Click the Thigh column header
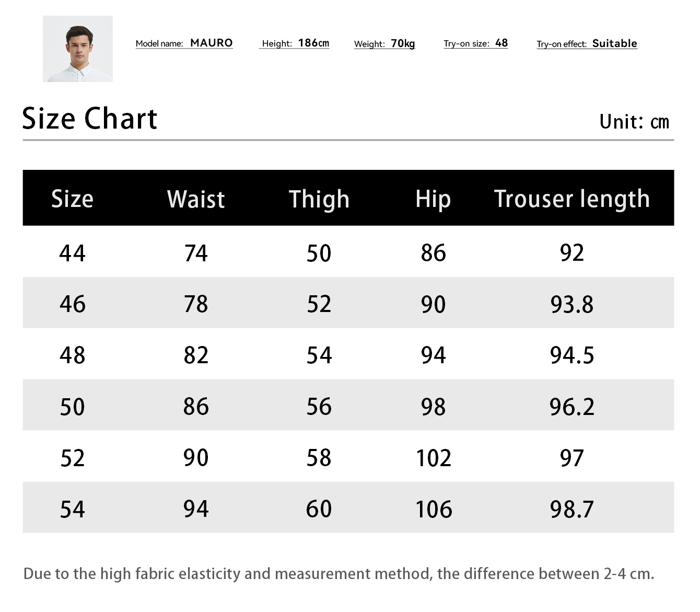Screen dimensions: 700x612 [319, 200]
